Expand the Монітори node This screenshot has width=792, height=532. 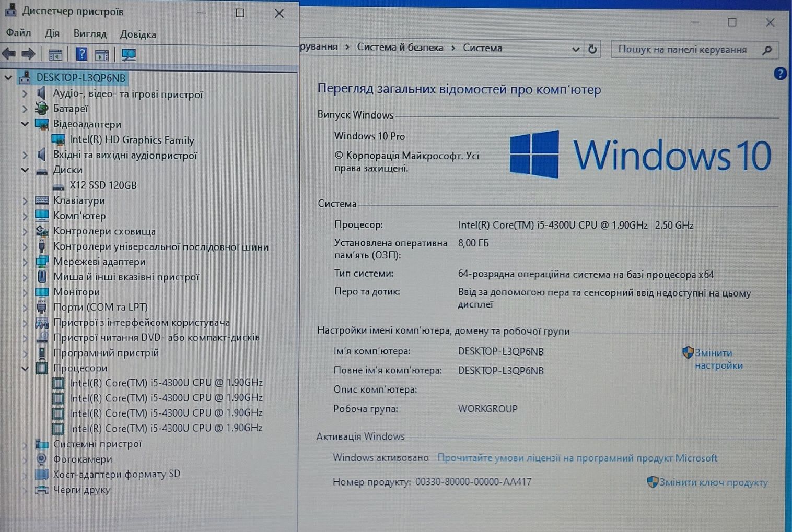coord(25,292)
